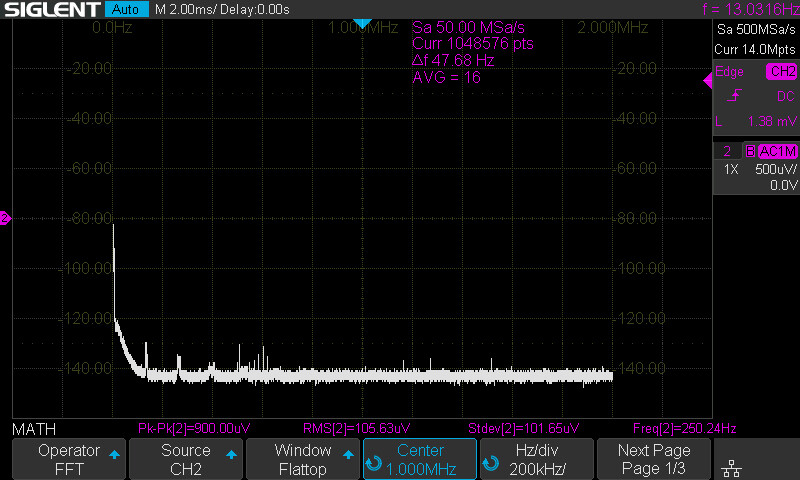Click the magenta trigger level arrow
This screenshot has height=480, width=800.
pyautogui.click(x=708, y=81)
